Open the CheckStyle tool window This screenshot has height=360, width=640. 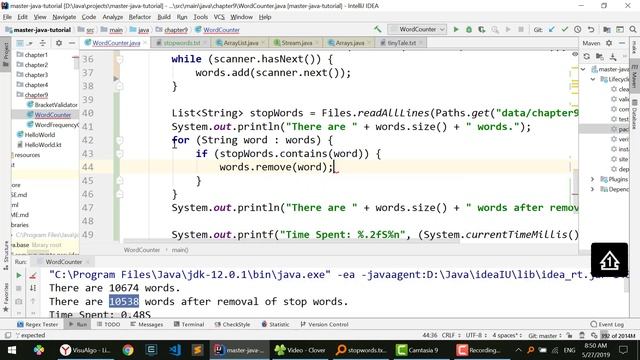point(232,324)
